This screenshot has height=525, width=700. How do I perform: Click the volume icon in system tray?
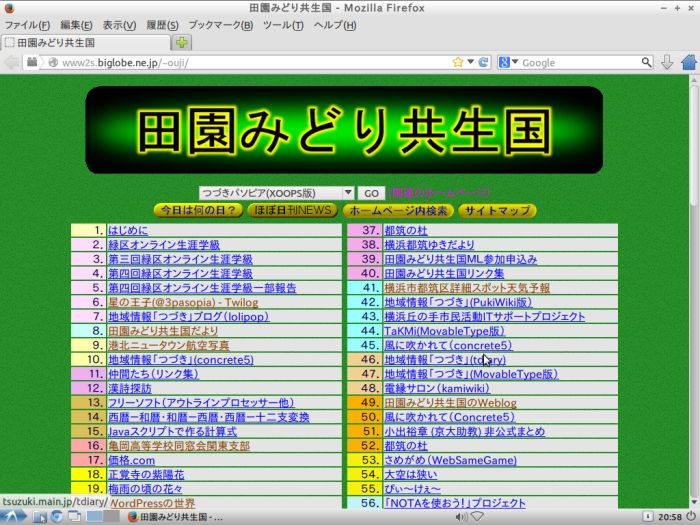point(461,517)
